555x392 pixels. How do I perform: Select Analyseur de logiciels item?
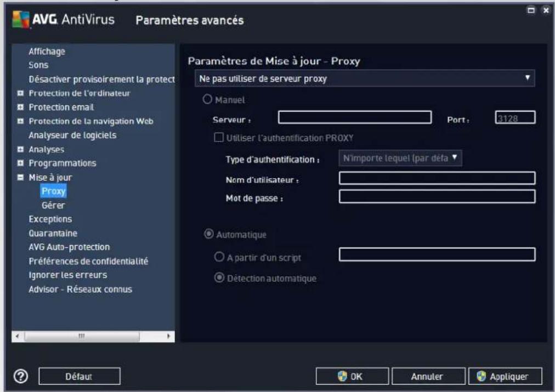tap(72, 135)
